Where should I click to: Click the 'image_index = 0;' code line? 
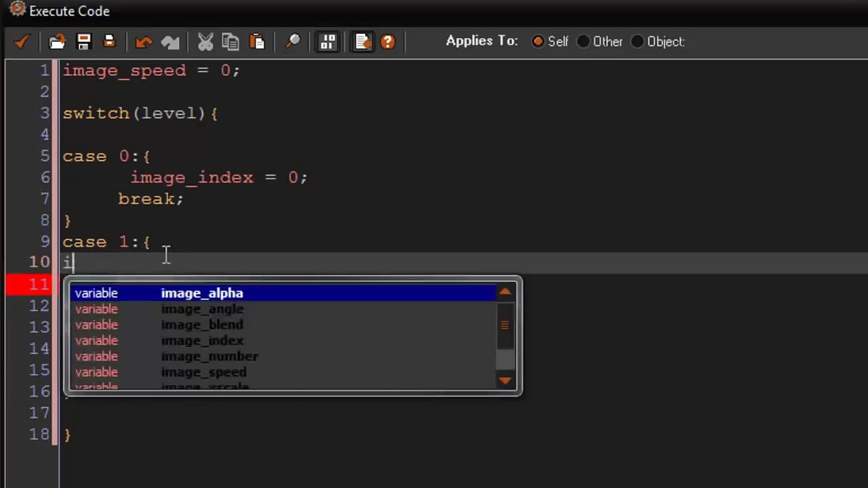[219, 178]
